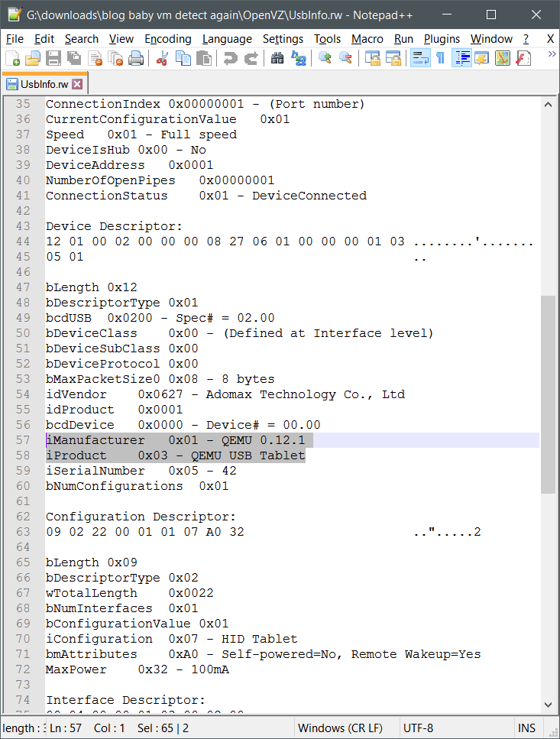Click the Print toolbar icon
The image size is (560, 739).
click(x=136, y=58)
